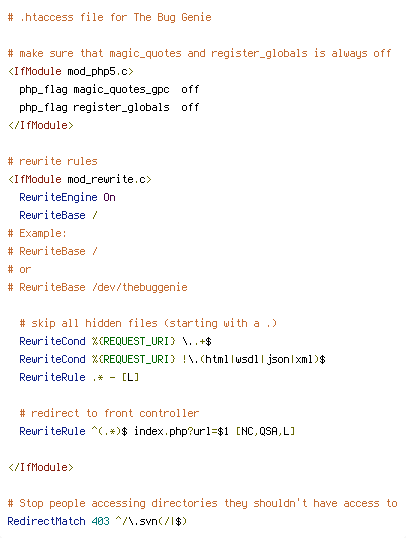Click the opening IfModule mod_php5.c tag
The height and width of the screenshot is (538, 406).
click(71, 71)
